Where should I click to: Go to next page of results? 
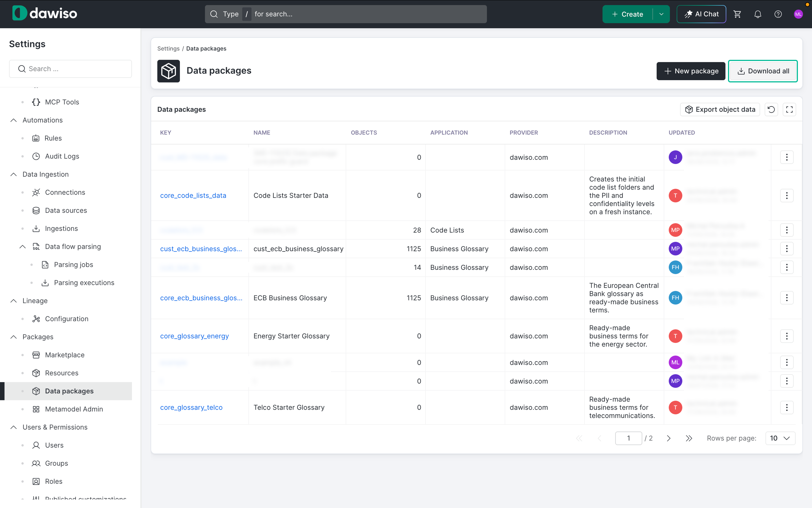(x=668, y=438)
